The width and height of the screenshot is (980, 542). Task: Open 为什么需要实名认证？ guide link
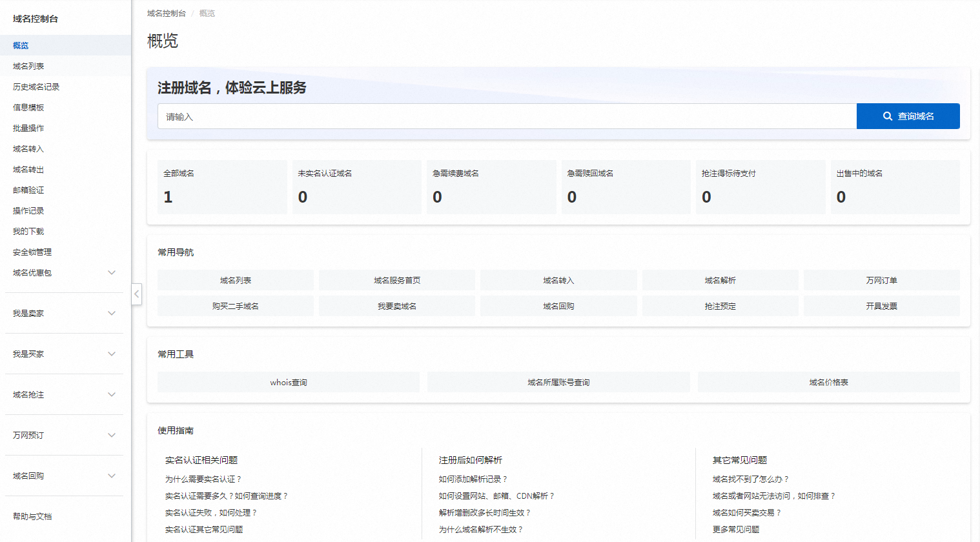[x=203, y=479]
